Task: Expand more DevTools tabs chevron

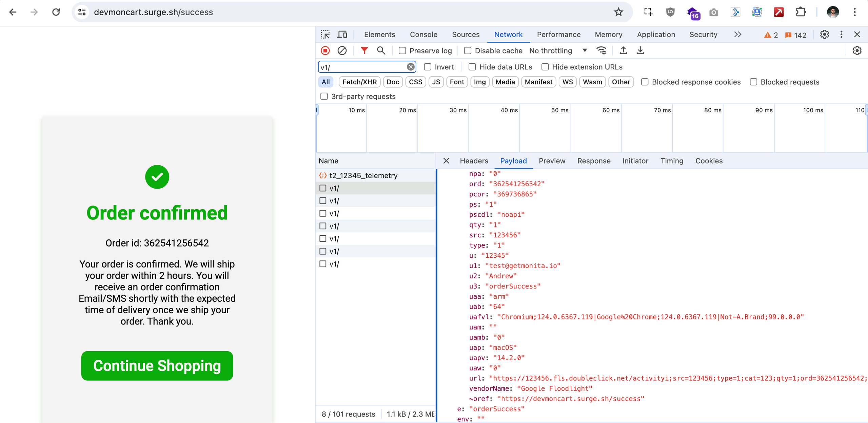Action: coord(737,34)
